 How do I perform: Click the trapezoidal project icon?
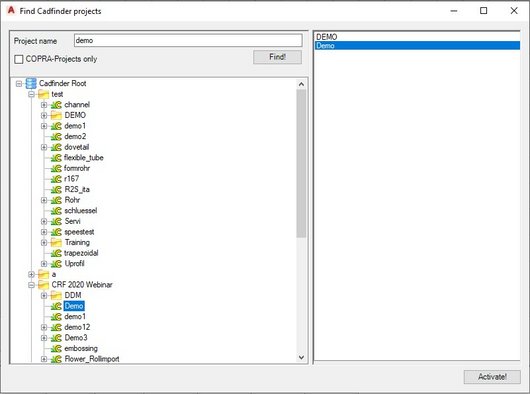click(x=56, y=253)
